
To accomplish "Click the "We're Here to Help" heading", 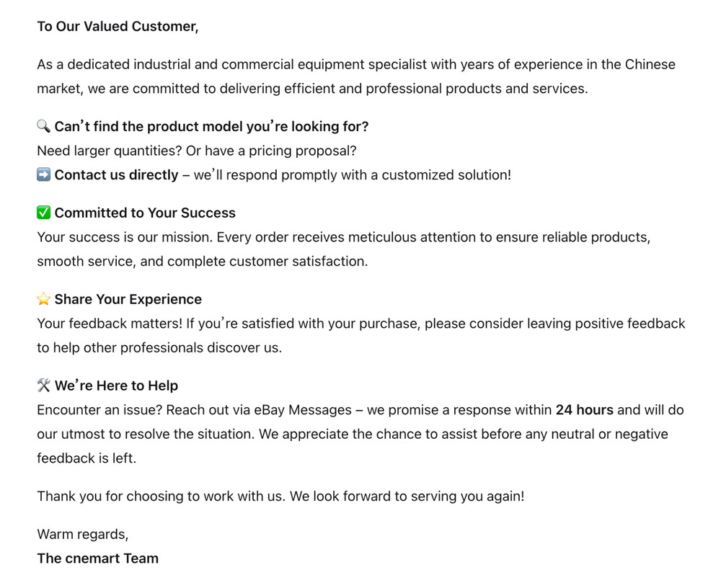I will pyautogui.click(x=116, y=386).
